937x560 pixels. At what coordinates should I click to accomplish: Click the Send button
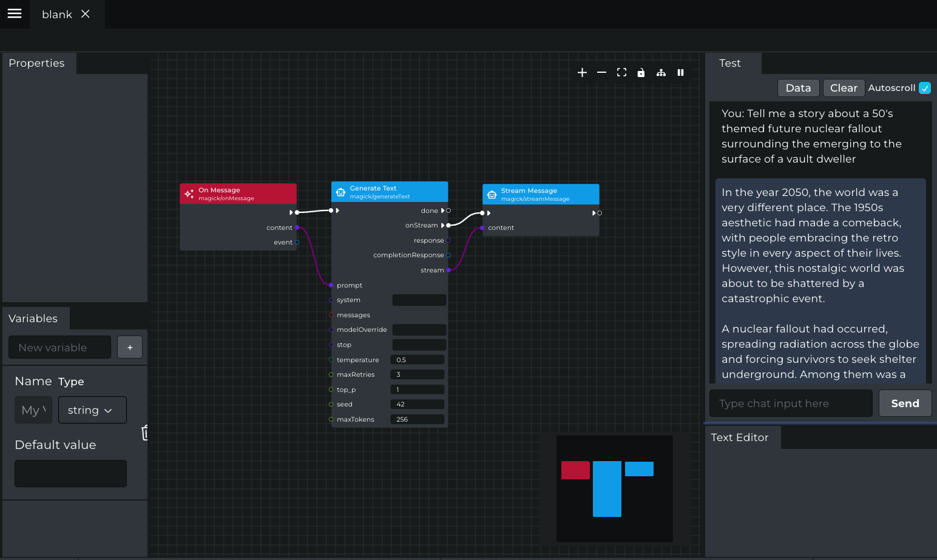click(904, 403)
